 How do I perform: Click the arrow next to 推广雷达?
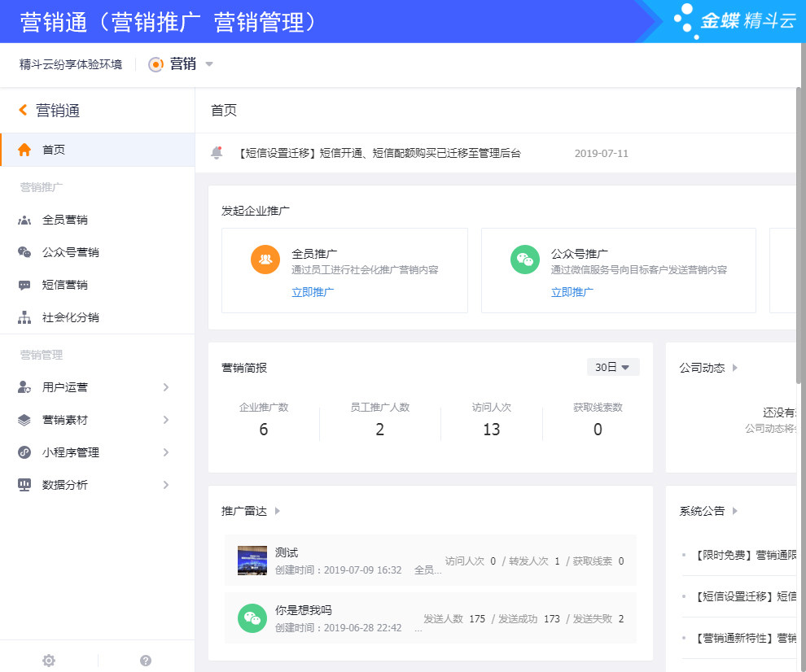[277, 511]
